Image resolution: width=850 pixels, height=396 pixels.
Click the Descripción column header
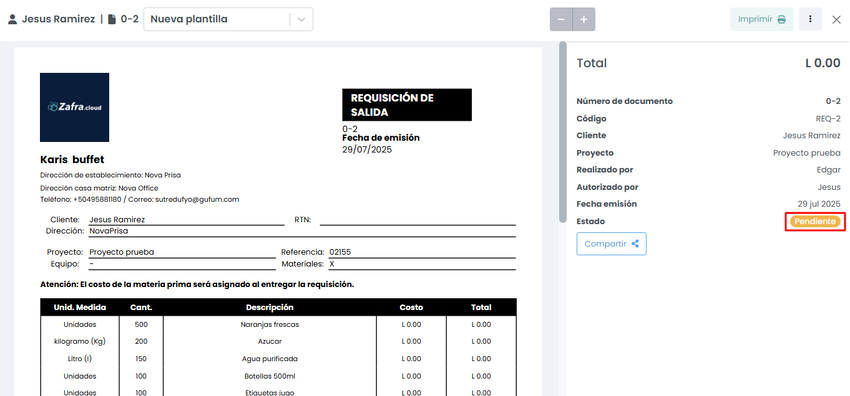pos(269,307)
